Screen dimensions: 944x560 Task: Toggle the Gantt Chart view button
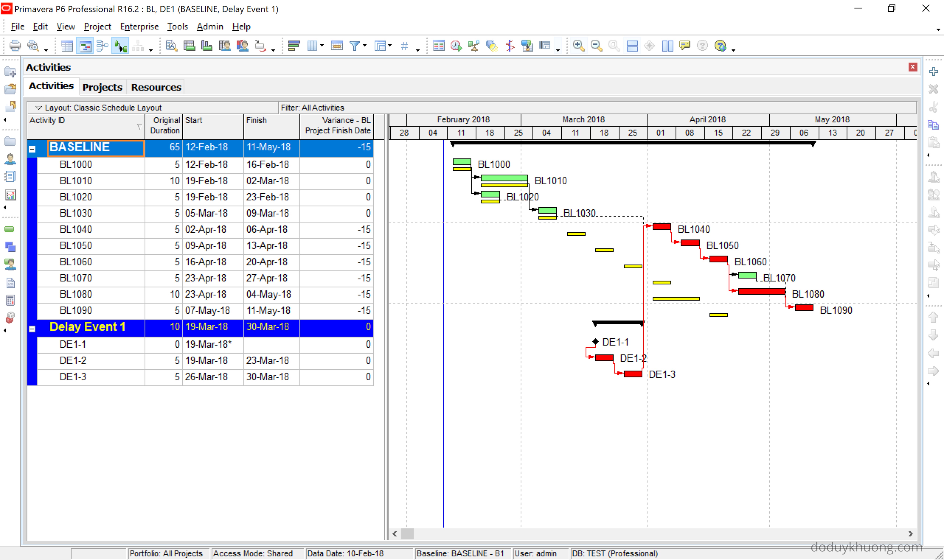pos(85,46)
